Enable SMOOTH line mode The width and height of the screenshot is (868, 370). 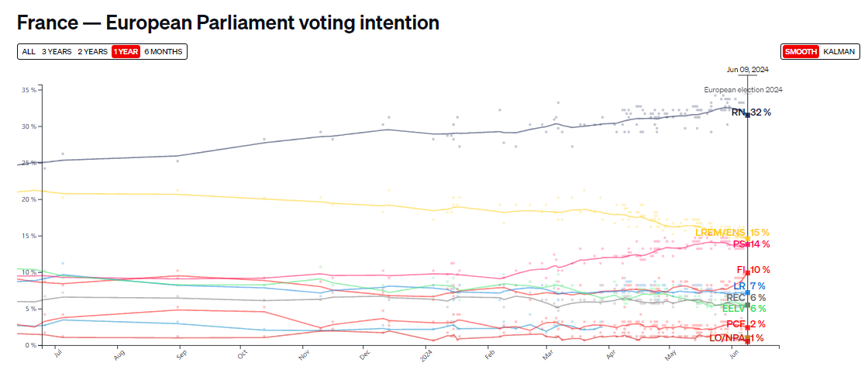[801, 51]
